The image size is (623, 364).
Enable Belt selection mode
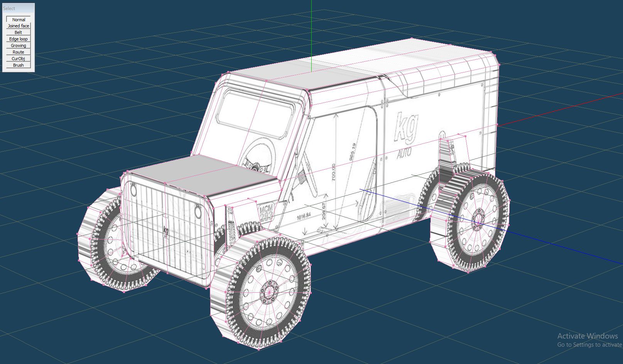[19, 32]
